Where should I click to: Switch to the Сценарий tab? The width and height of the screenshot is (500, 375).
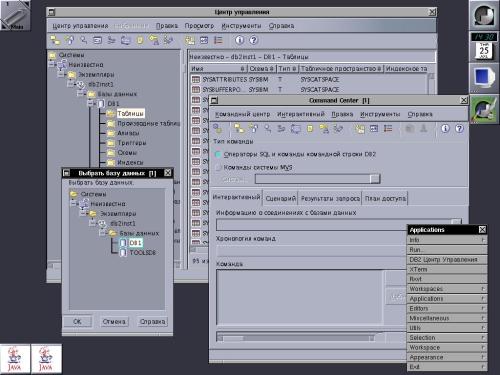281,199
